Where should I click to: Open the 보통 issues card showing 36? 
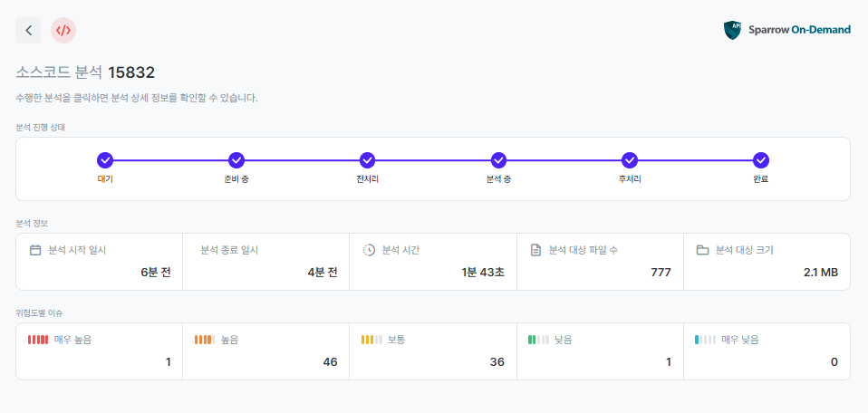pyautogui.click(x=432, y=351)
